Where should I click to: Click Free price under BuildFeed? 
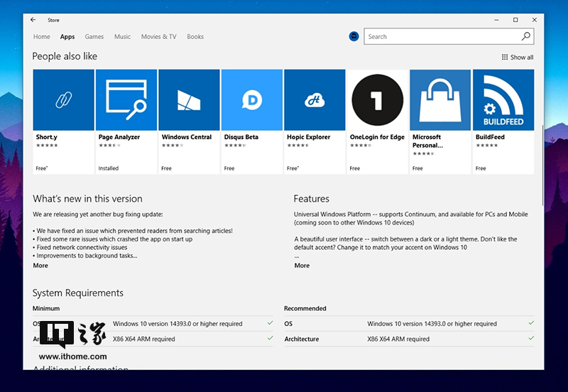point(481,168)
